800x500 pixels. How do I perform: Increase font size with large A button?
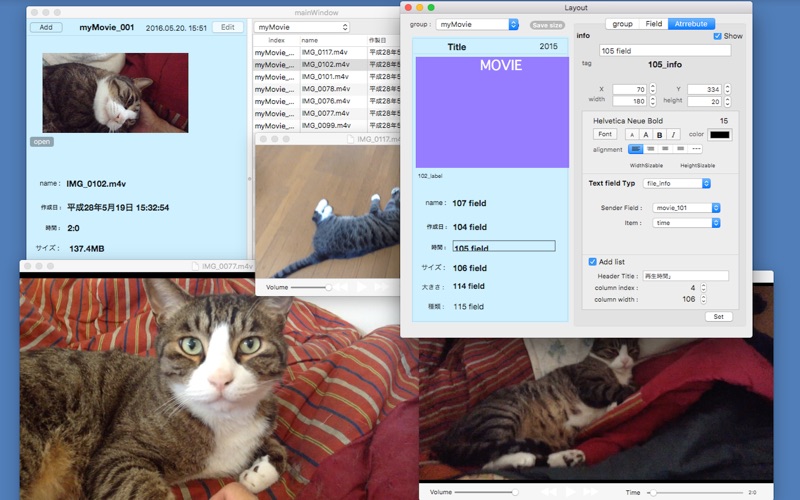pos(646,135)
